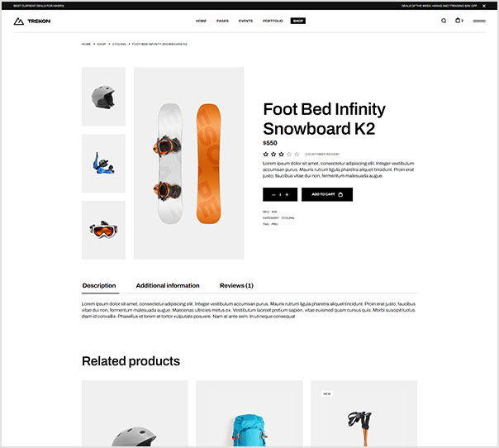499x448 pixels.
Task: Expand the Events menu
Action: pyautogui.click(x=245, y=21)
